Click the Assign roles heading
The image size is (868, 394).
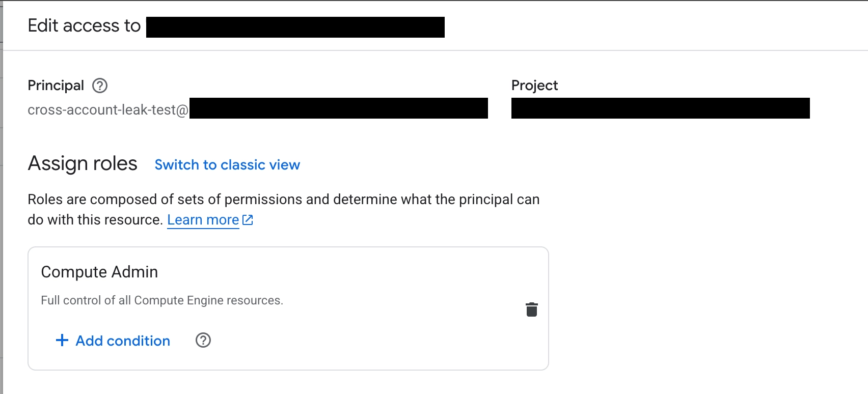(82, 163)
